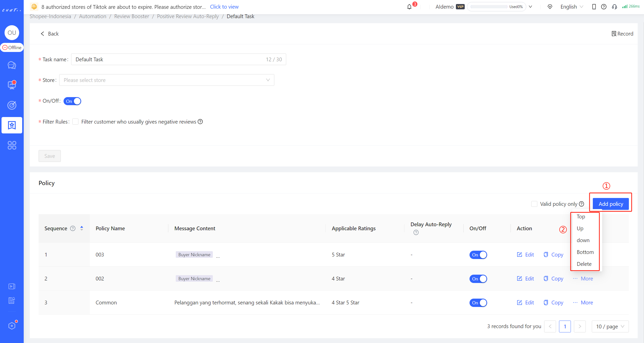Copy the Common policy
The height and width of the screenshot is (343, 644).
553,302
